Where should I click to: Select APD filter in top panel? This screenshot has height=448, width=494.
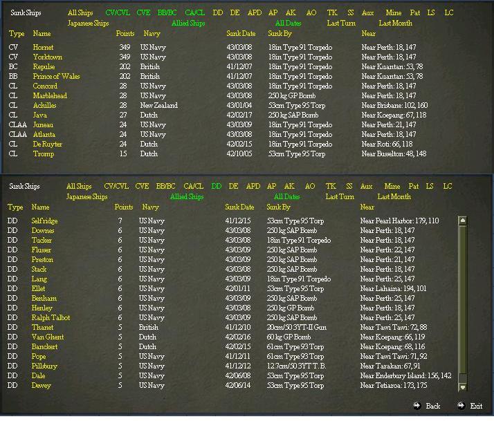tap(255, 13)
